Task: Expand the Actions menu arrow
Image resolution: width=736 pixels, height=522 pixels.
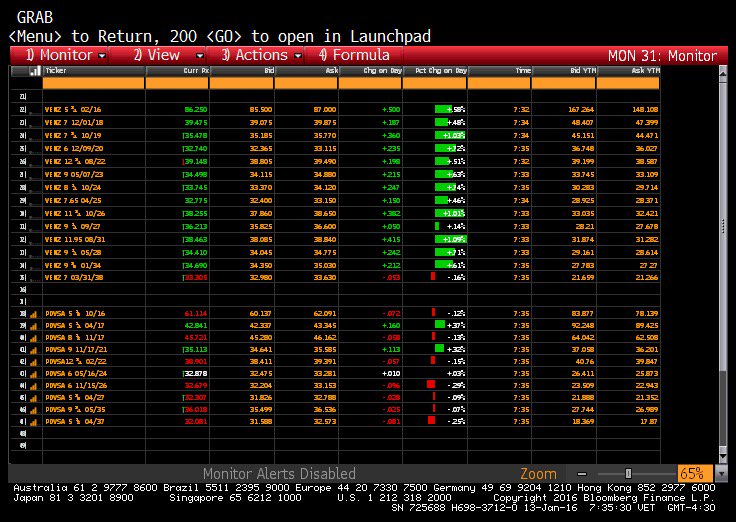Action: pos(298,56)
